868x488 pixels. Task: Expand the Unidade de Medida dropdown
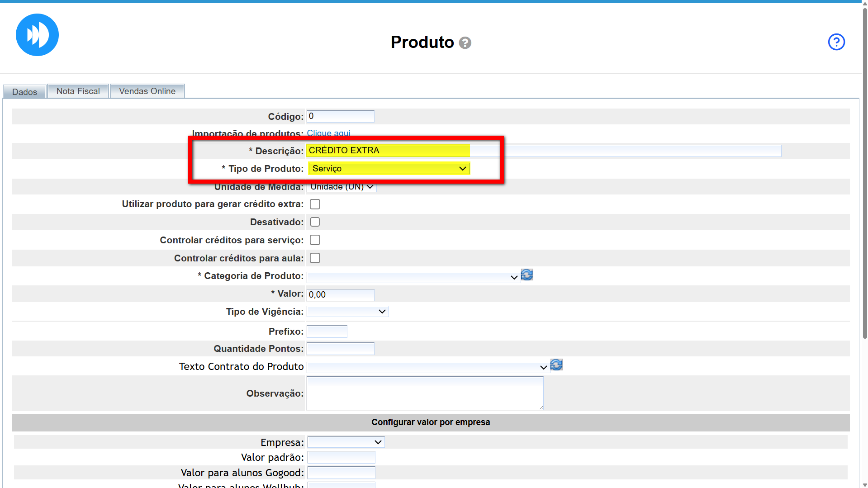click(x=342, y=187)
